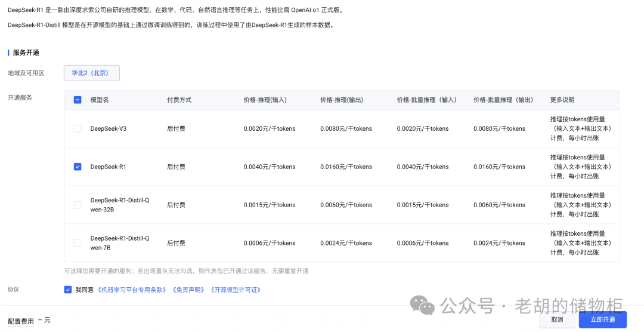The height and width of the screenshot is (332, 644).
Task: Click the DeepSeek-V3 model name
Action: (x=109, y=128)
